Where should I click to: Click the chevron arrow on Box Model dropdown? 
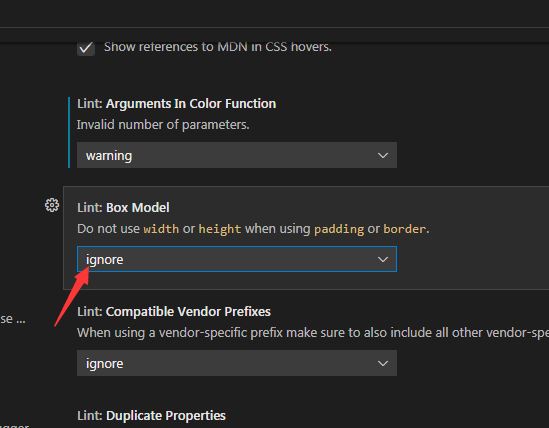pyautogui.click(x=383, y=259)
